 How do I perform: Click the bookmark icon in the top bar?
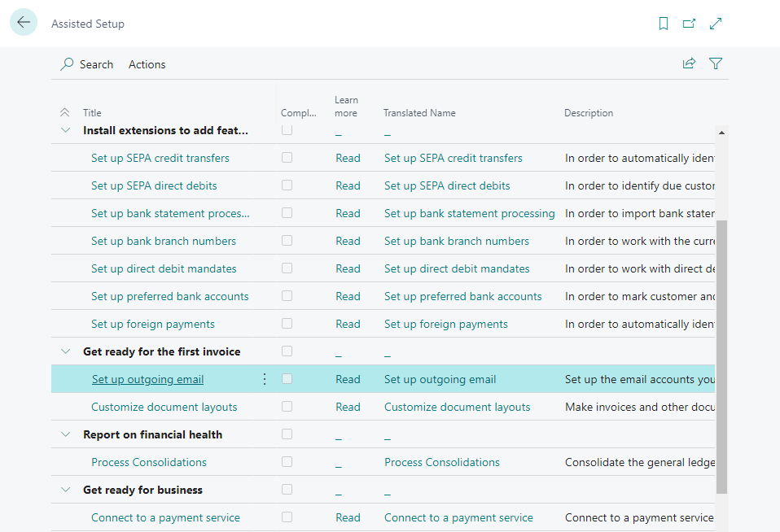click(663, 24)
